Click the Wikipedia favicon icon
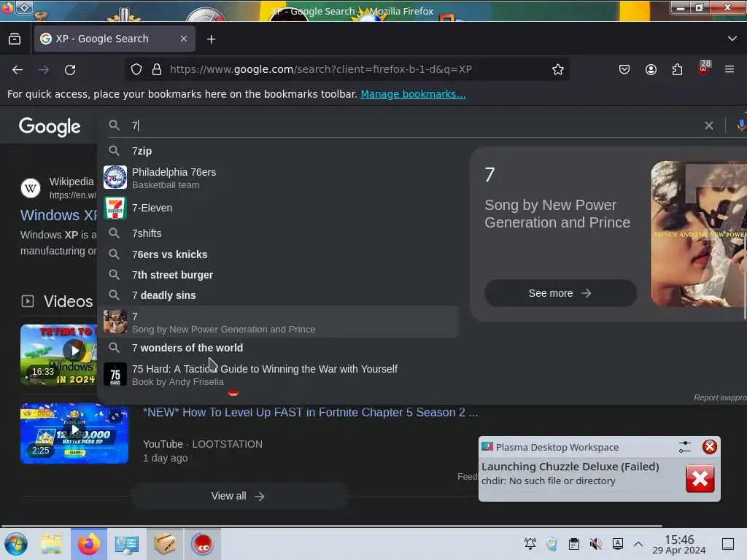The height and width of the screenshot is (560, 747). tap(31, 188)
